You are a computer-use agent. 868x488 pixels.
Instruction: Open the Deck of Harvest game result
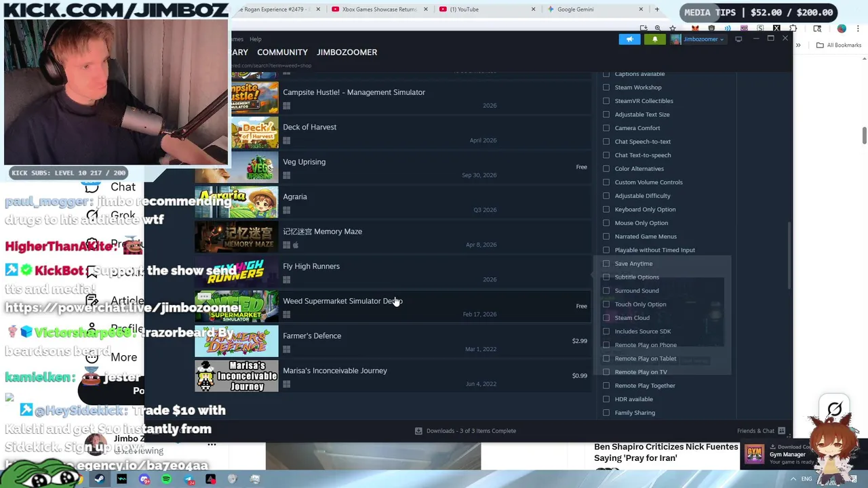click(x=393, y=133)
